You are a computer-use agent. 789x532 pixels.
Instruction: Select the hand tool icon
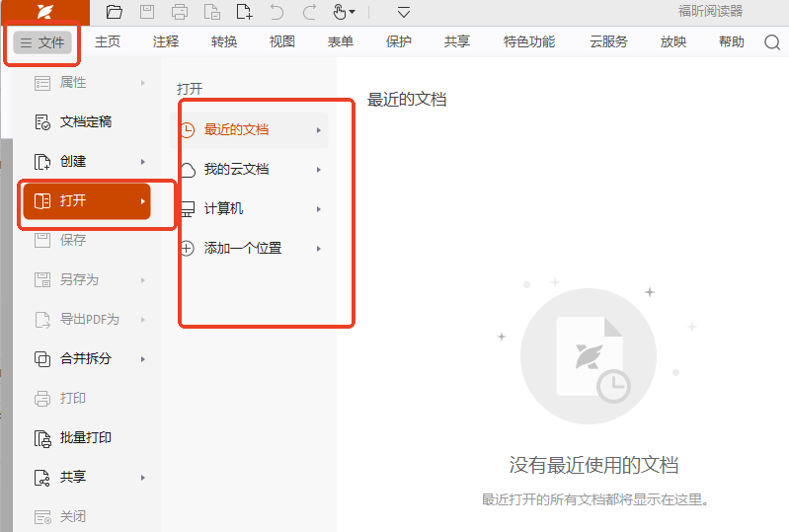tap(340, 12)
